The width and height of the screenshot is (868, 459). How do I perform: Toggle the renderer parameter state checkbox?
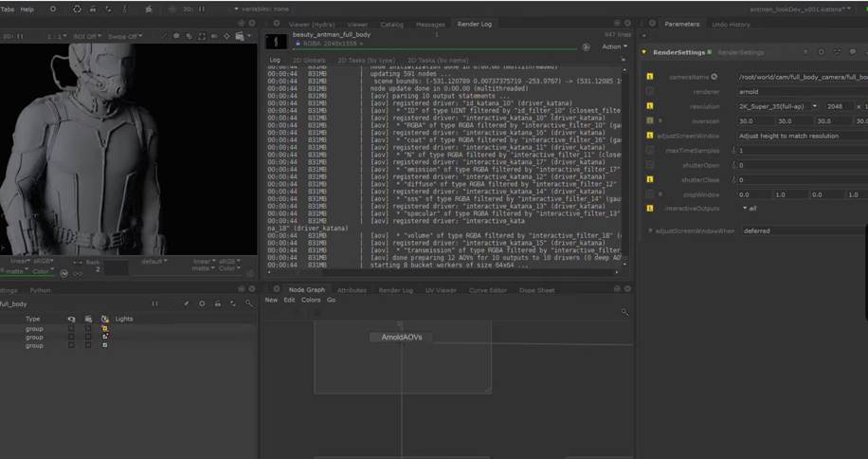pos(650,91)
